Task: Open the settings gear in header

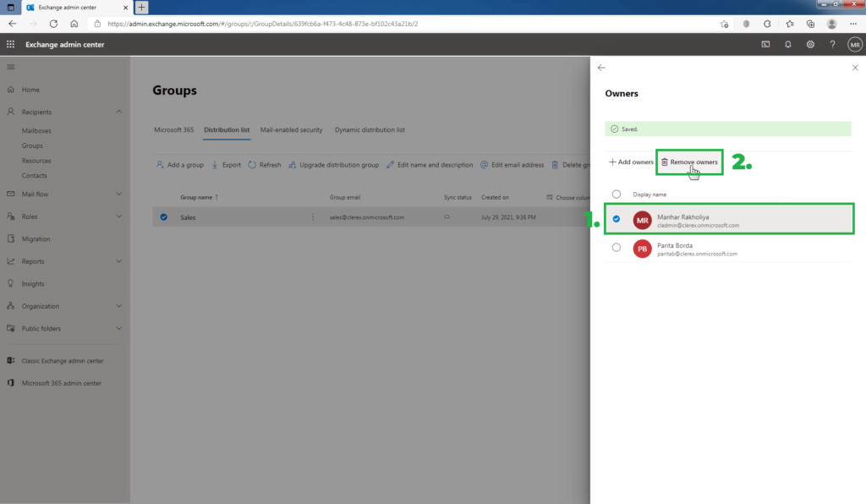Action: 810,44
